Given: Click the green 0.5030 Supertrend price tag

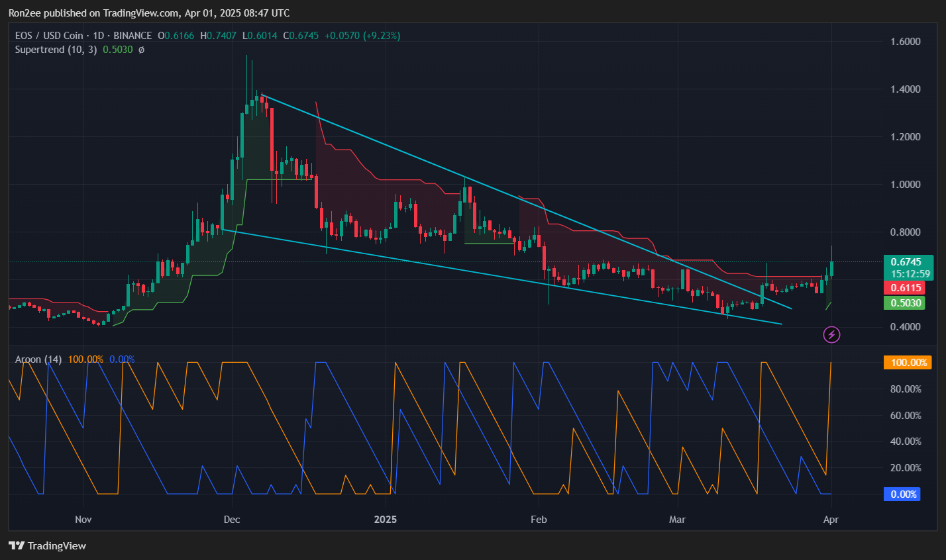Looking at the screenshot, I should (906, 303).
